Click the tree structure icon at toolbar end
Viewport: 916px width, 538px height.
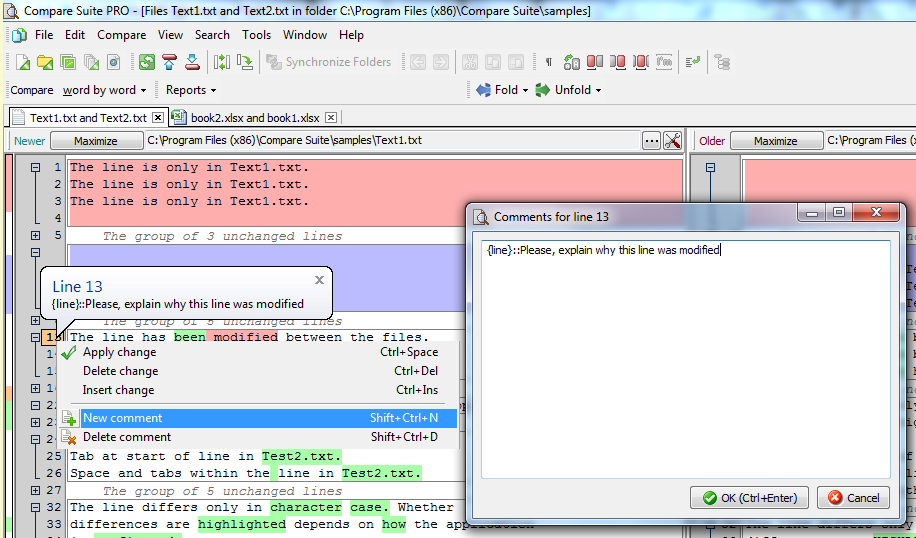pyautogui.click(x=723, y=62)
